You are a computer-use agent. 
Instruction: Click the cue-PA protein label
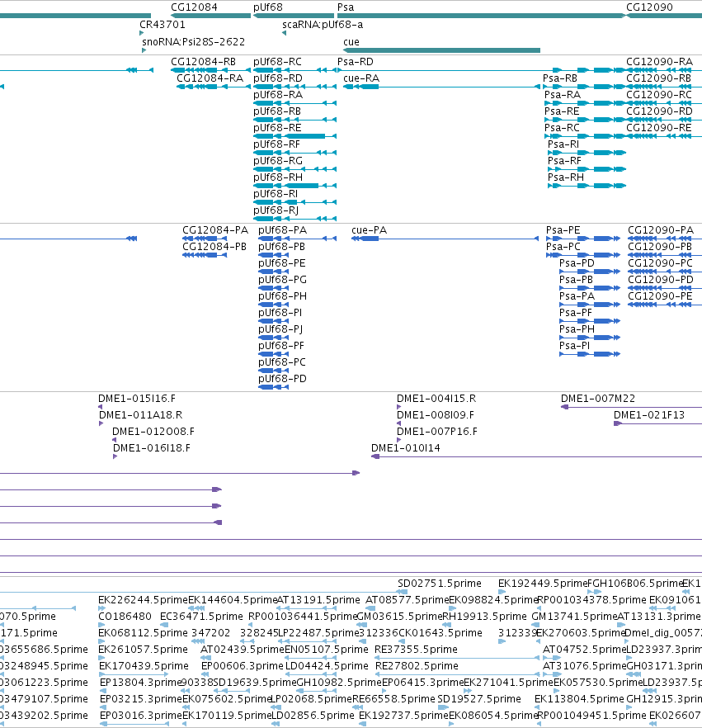(370, 230)
